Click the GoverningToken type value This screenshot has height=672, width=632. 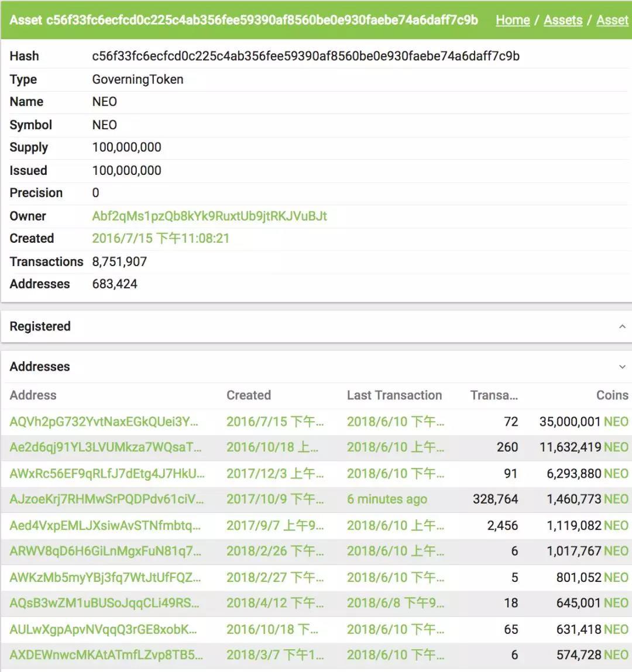[x=138, y=80]
